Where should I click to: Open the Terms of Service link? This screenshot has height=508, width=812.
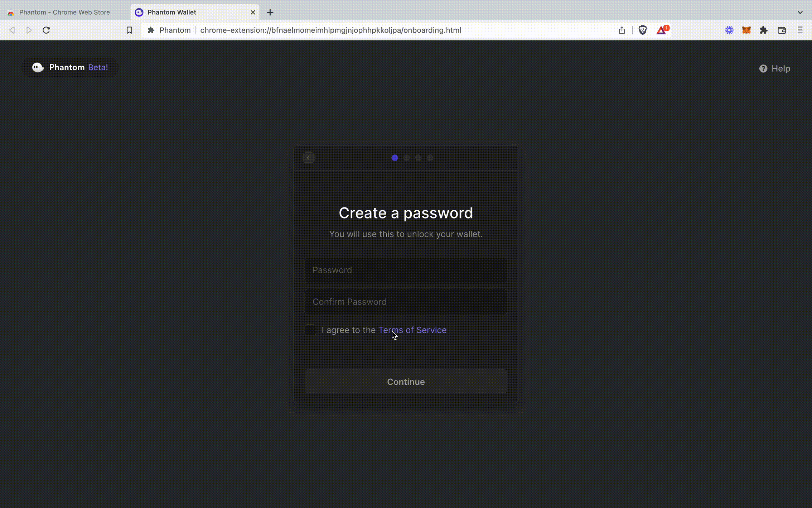pos(412,330)
